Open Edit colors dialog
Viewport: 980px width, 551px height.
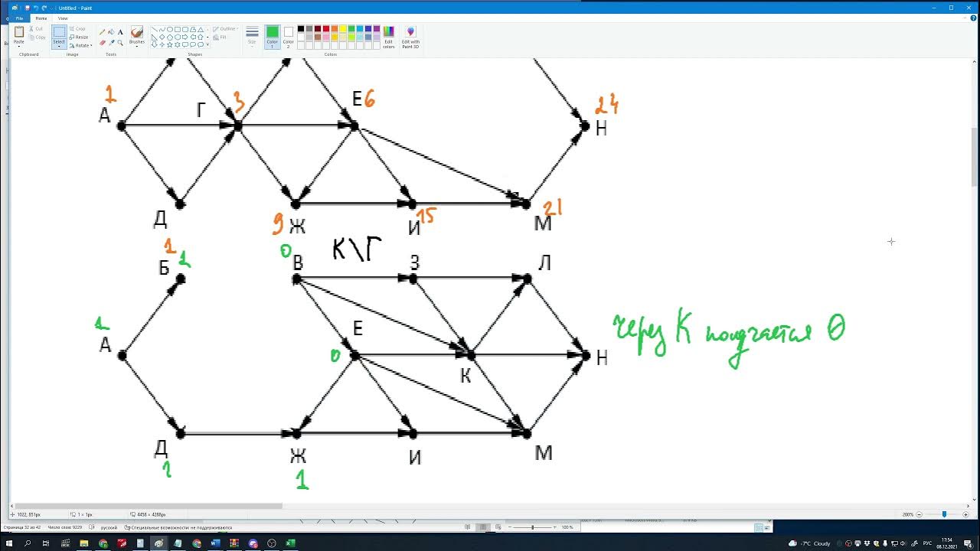388,37
